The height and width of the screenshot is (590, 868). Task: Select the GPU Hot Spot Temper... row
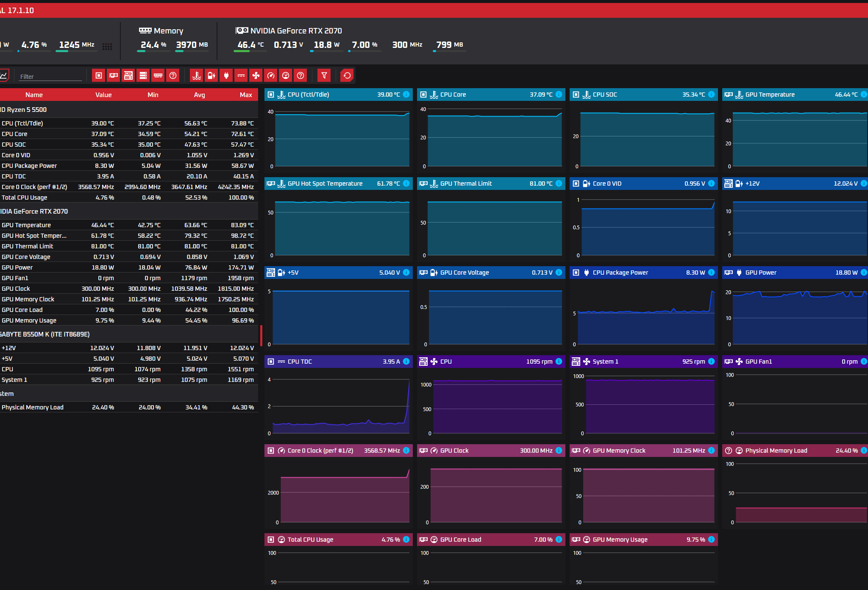click(129, 236)
